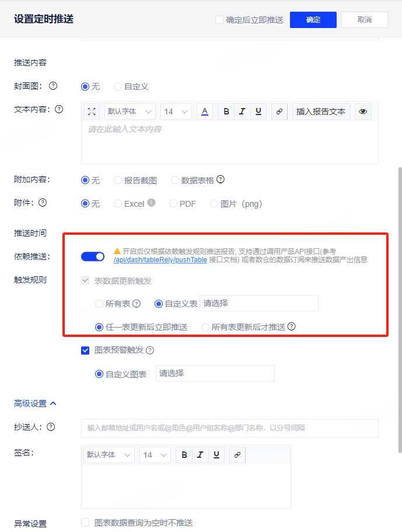The width and height of the screenshot is (402, 532).
Task: Click help icon next to 封面图
Action: [53, 86]
